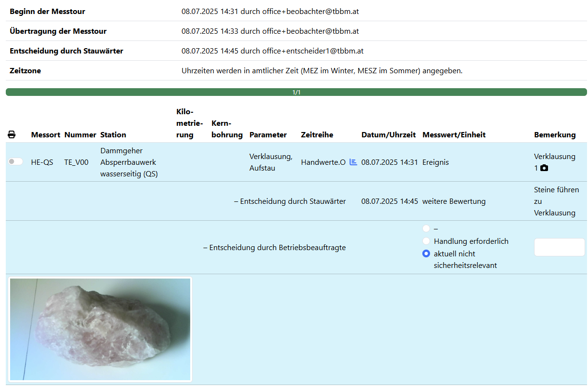The image size is (588, 386).
Task: Click the Bemerkung input field for Betriebsbeauftragte
Action: [x=560, y=247]
